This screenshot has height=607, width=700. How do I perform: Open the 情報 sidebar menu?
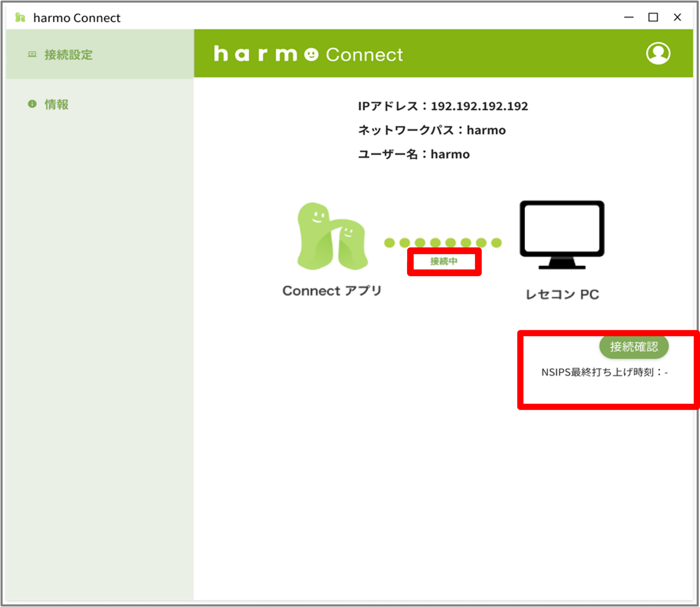56,104
